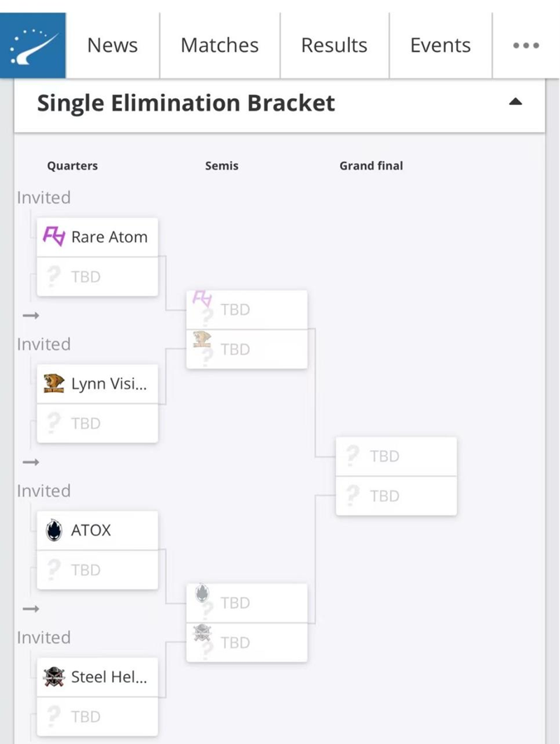Collapse the Single Elimination Bracket section
This screenshot has width=560, height=744.
516,101
